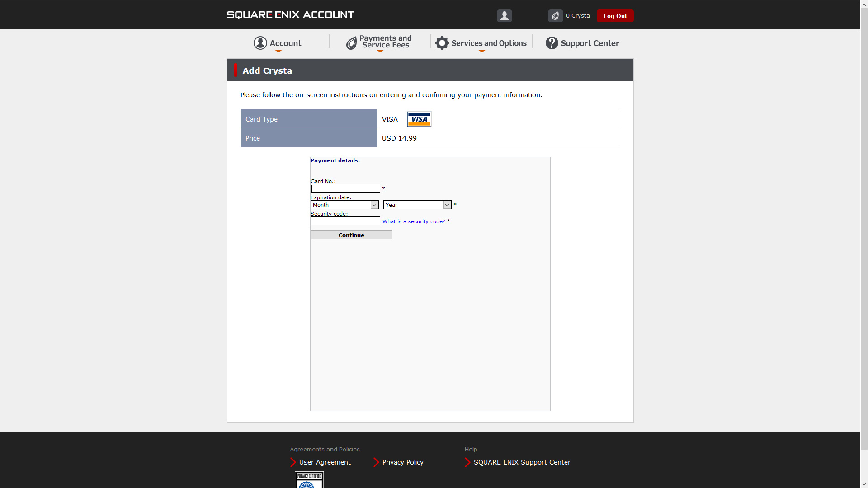Click the 'Payment details:' label
Viewport: 868px width, 488px height.
[x=335, y=160]
